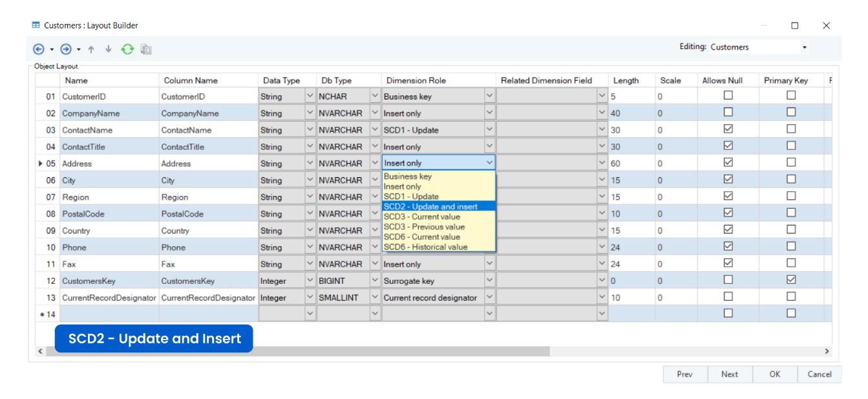
Task: Click the Next button
Action: (x=729, y=374)
